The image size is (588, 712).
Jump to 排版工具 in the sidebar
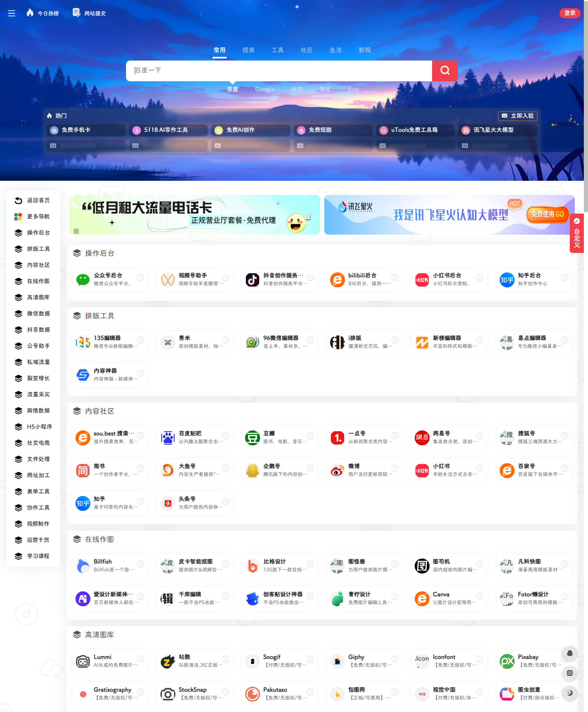coord(33,249)
